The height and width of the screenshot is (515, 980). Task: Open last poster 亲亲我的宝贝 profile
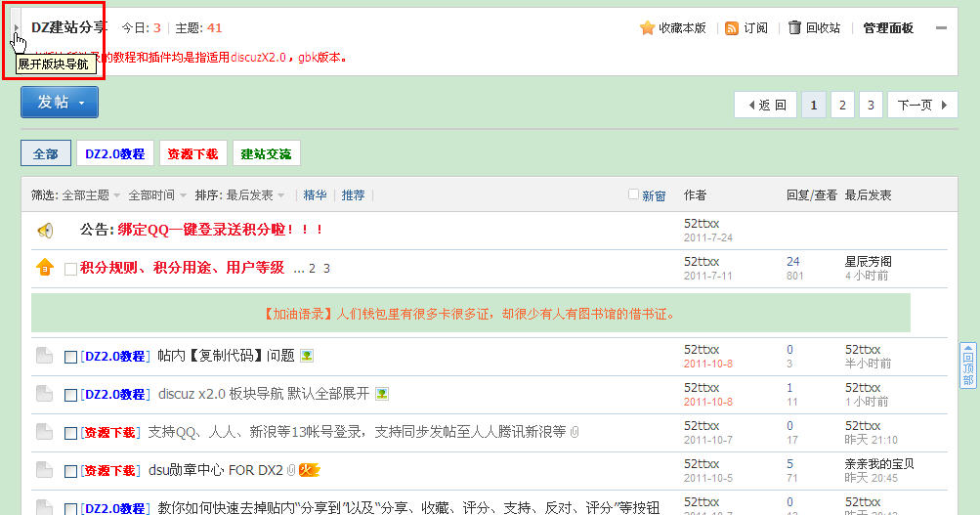[x=879, y=464]
